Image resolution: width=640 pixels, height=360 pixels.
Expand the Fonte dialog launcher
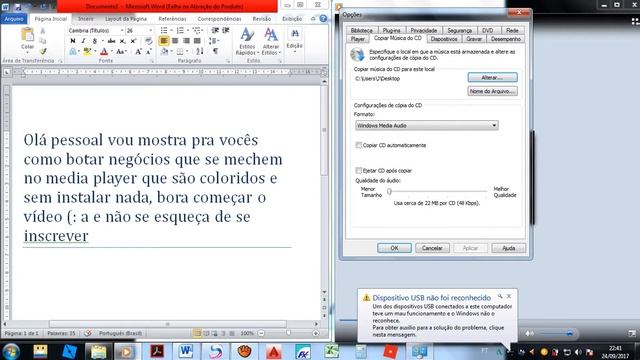(x=152, y=61)
